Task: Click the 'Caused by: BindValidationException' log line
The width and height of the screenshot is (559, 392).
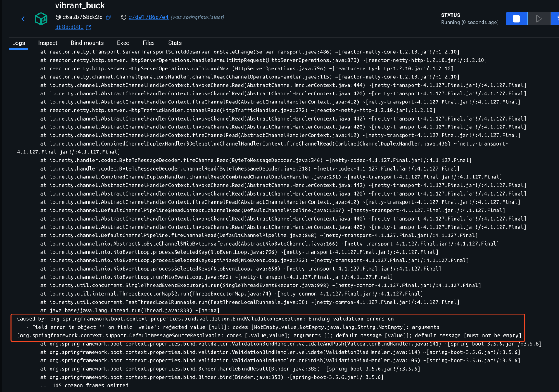Action: (205, 319)
